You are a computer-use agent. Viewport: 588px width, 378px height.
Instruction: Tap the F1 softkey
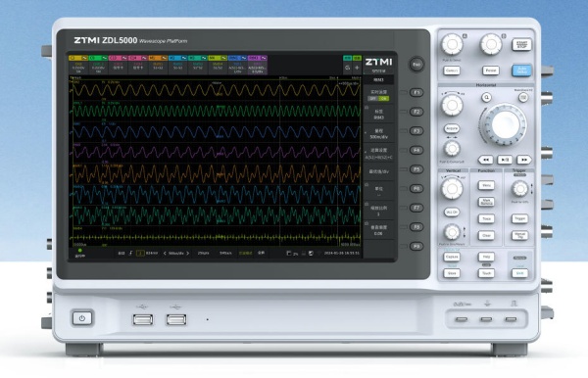point(416,92)
